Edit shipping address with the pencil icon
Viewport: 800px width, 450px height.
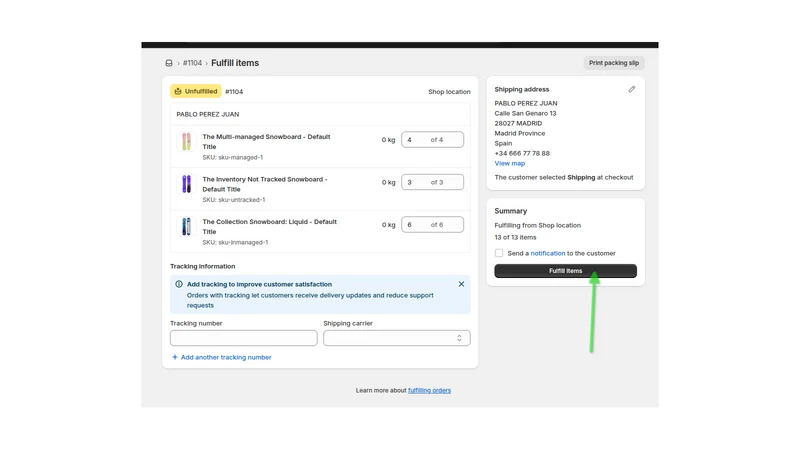tap(632, 89)
